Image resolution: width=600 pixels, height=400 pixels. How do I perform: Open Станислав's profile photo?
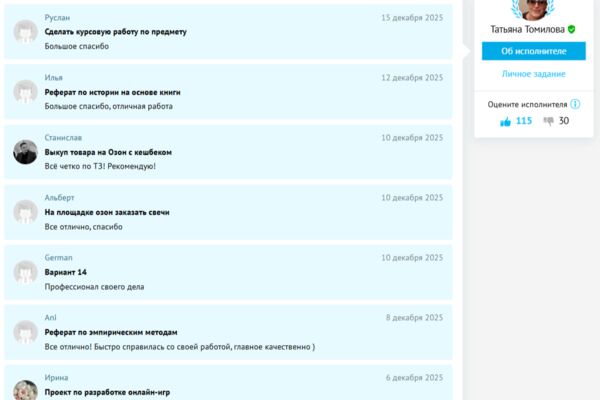tap(25, 152)
